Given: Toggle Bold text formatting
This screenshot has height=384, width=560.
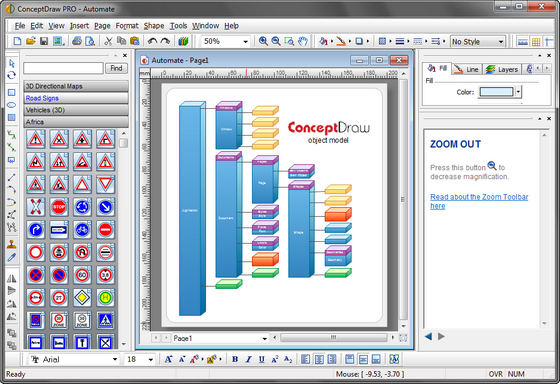Looking at the screenshot, I should click(x=235, y=359).
